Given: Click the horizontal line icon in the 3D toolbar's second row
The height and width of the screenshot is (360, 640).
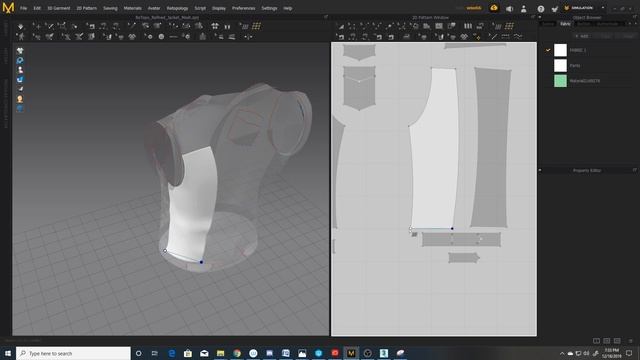Looking at the screenshot, I should click(x=173, y=37).
